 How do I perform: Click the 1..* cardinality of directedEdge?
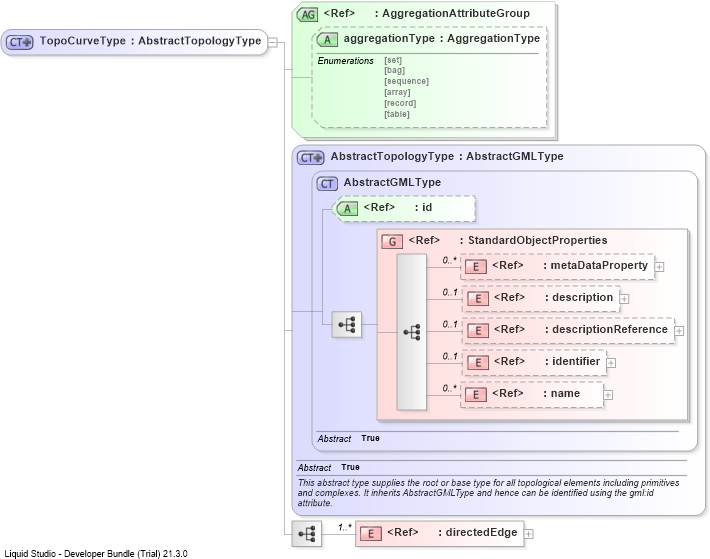[x=345, y=527]
